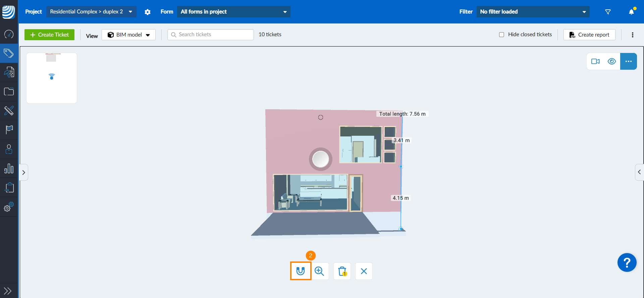
Task: Click the Search tickets field
Action: click(211, 35)
